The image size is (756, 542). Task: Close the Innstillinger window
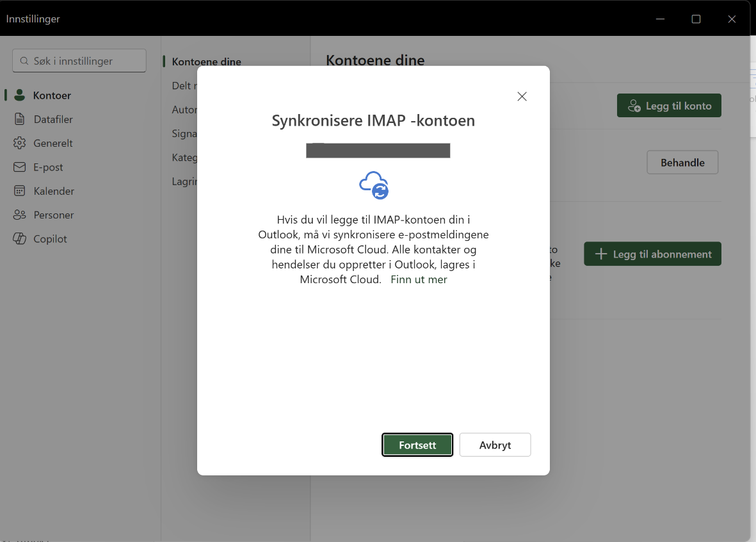click(732, 19)
